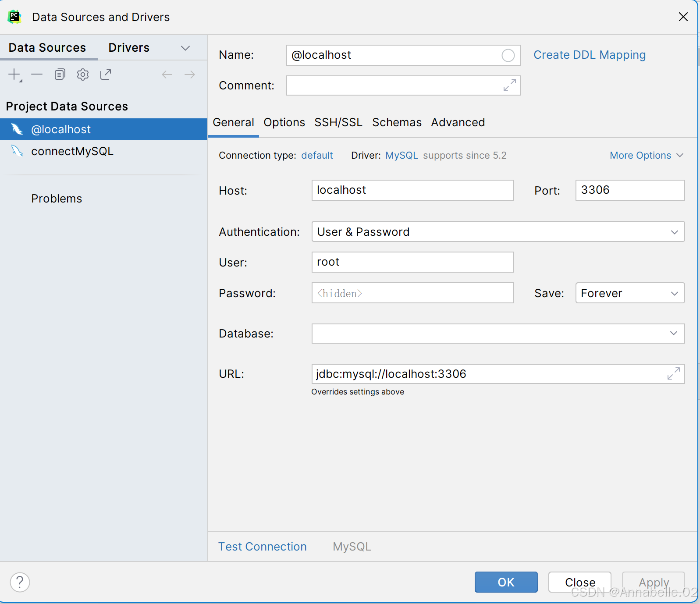Click the MySQL driver link
Image resolution: width=700 pixels, height=604 pixels.
402,156
